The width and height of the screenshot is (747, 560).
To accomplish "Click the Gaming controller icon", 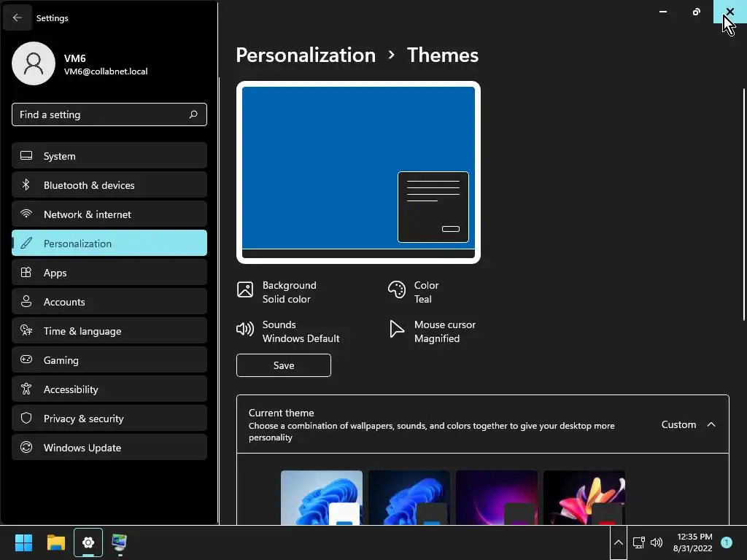I will (26, 359).
